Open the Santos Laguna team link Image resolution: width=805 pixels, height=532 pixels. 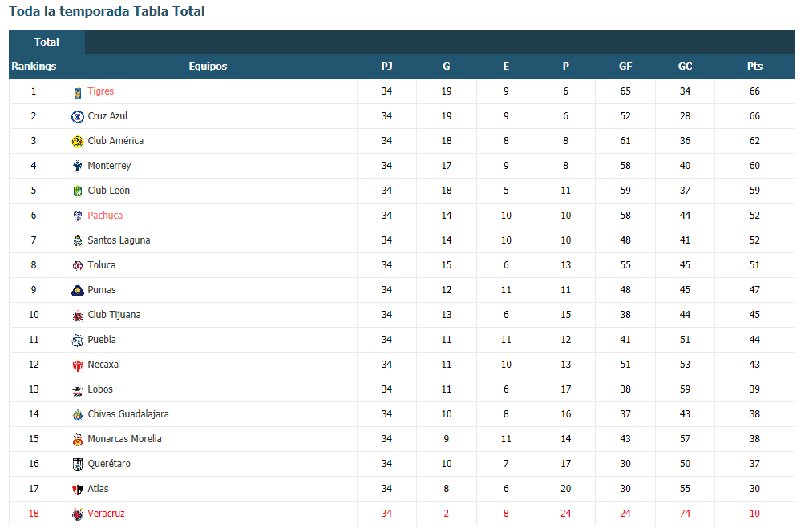pos(119,240)
